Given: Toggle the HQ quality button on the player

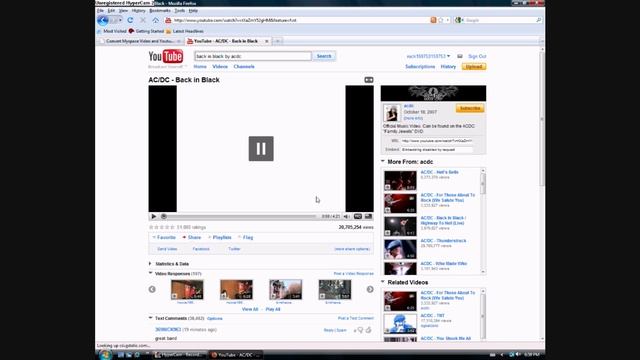Looking at the screenshot, I should point(358,216).
